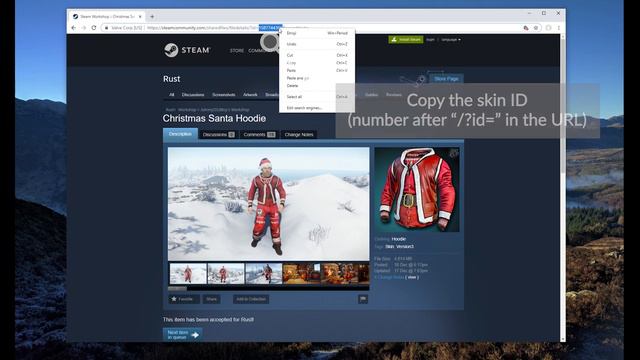The image size is (640, 360).
Task: Choose Select all from the context menu
Action: (x=317, y=97)
